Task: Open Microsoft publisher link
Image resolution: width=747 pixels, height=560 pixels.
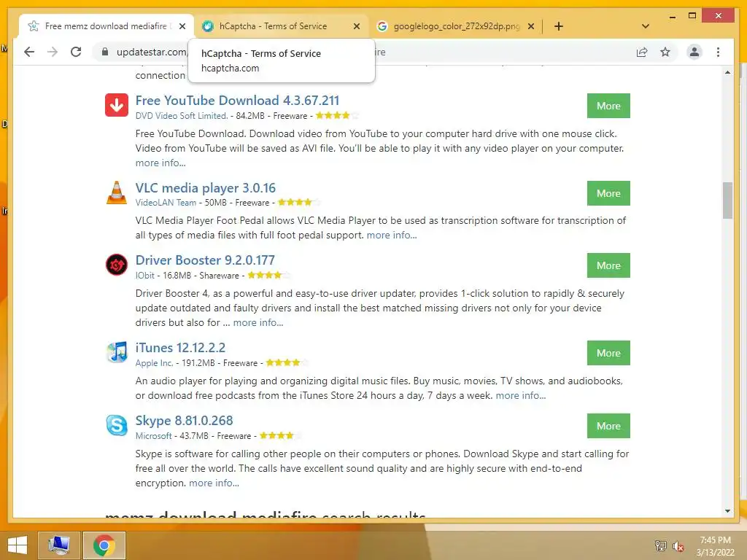Action: (x=153, y=436)
